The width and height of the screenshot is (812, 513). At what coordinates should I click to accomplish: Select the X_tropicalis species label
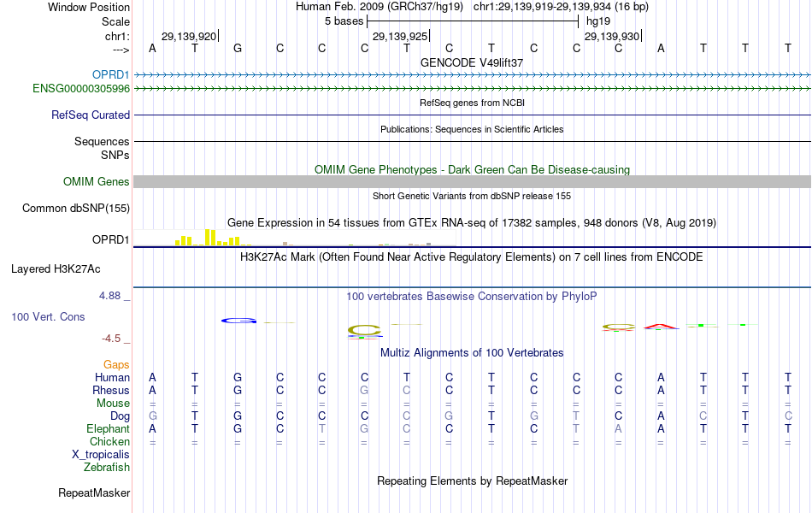[x=101, y=455]
